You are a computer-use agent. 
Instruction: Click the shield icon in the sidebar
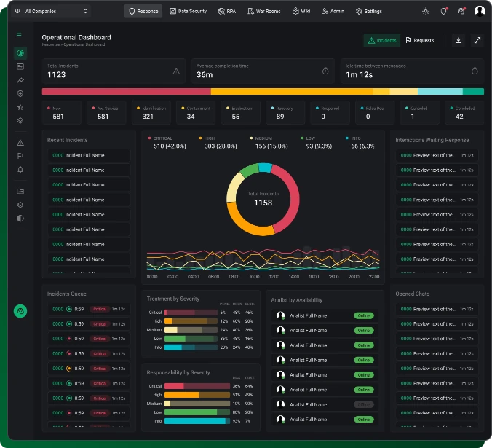tap(20, 93)
